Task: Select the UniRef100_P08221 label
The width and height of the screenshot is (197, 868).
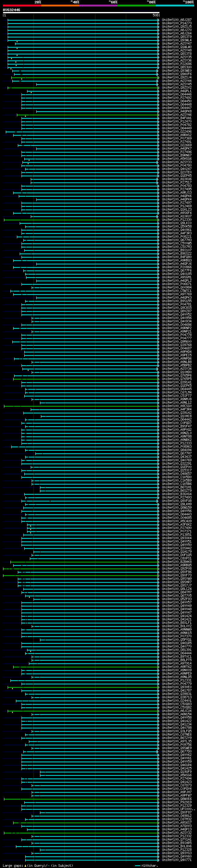Action: (x=176, y=236)
